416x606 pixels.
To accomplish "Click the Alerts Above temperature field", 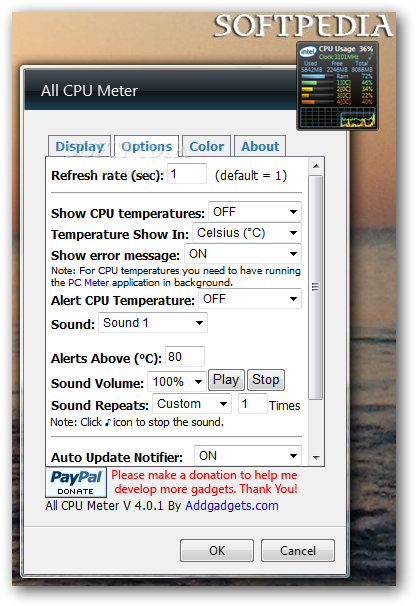I will click(185, 356).
